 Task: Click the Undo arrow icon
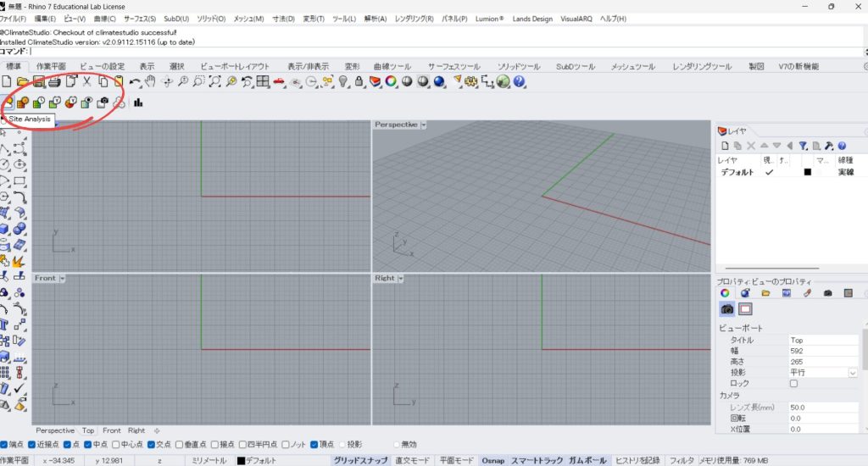click(x=135, y=81)
